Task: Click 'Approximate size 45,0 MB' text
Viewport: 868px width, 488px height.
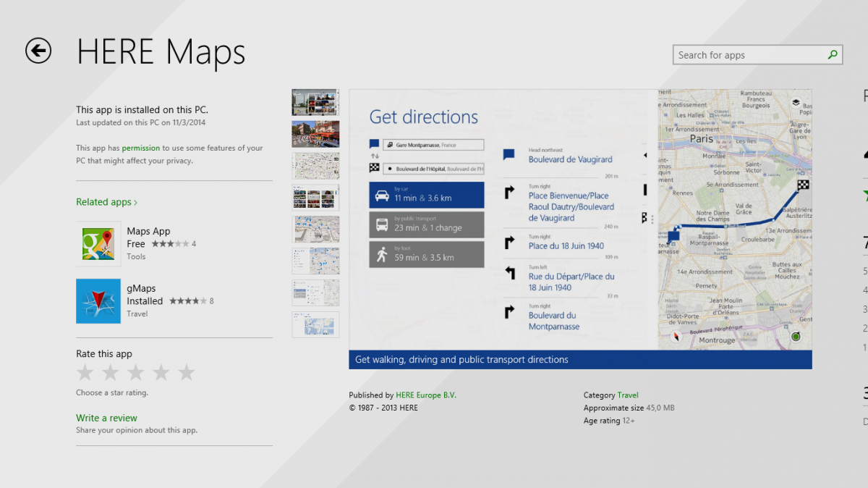Action: coord(629,408)
